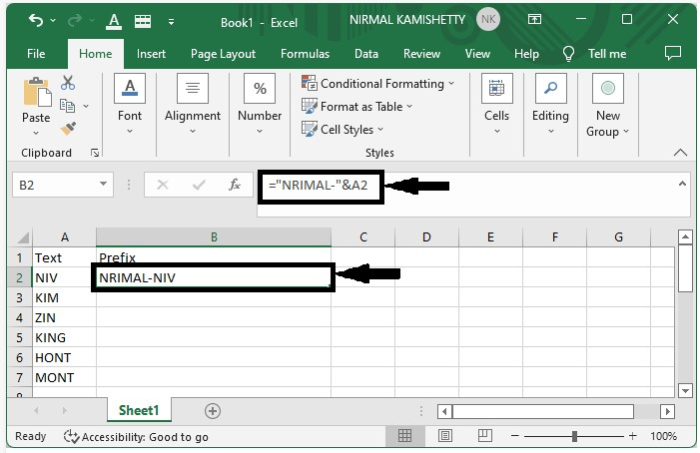The width and height of the screenshot is (700, 453).
Task: Open the Formulas ribbon tab
Action: (304, 54)
